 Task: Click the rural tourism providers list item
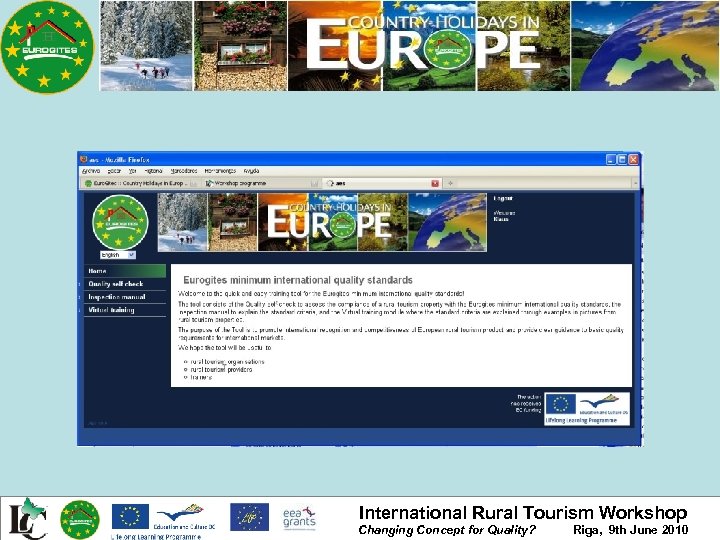tap(221, 369)
